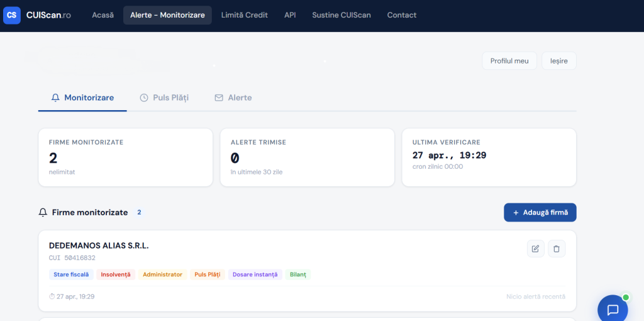Open the API menu item
Image resolution: width=644 pixels, height=321 pixels.
pos(290,15)
